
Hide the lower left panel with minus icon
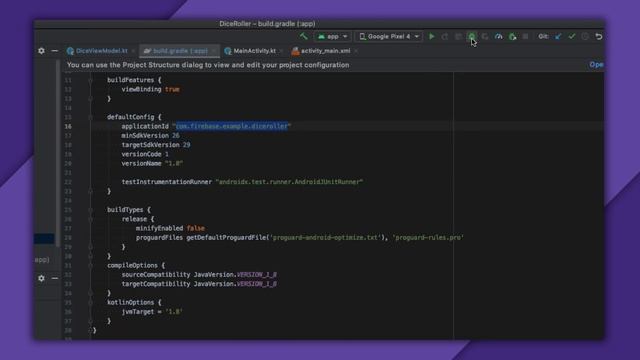point(55,278)
